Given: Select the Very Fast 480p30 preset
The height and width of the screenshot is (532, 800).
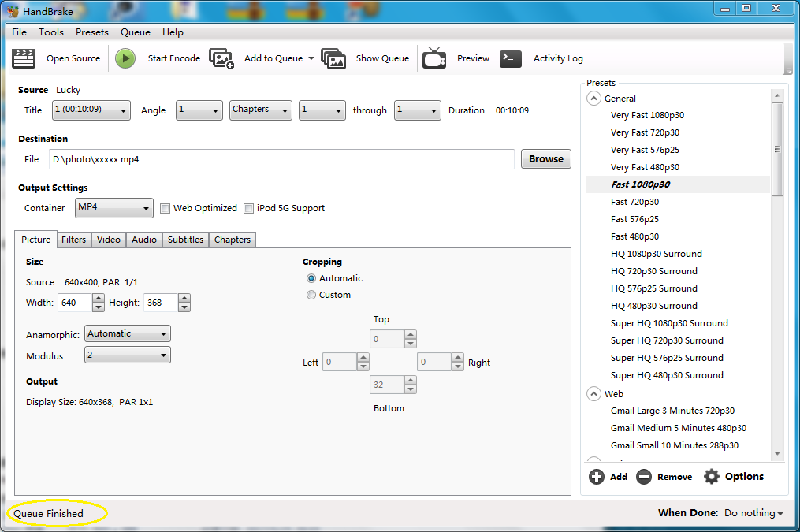Looking at the screenshot, I should point(645,167).
